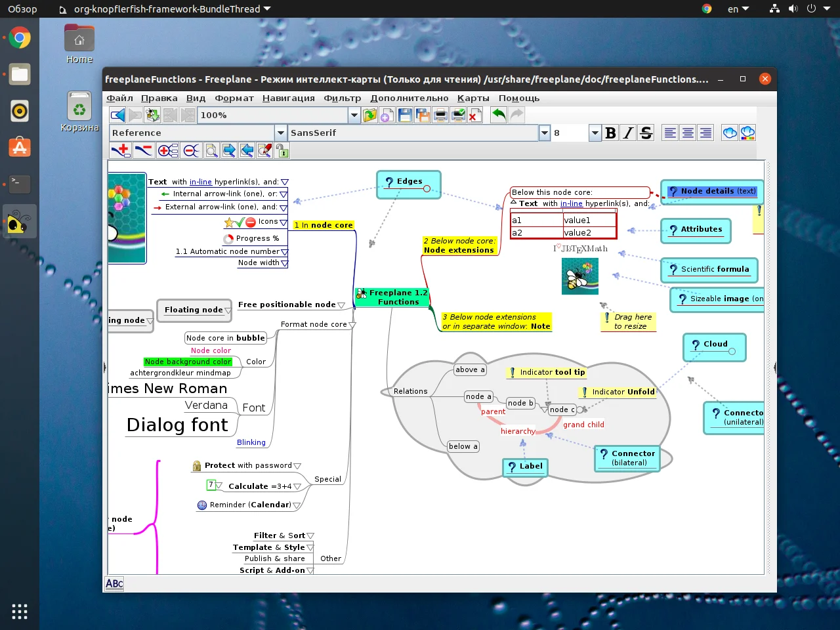Save the mind map with the floppy disk icon
The image size is (840, 630).
(404, 115)
